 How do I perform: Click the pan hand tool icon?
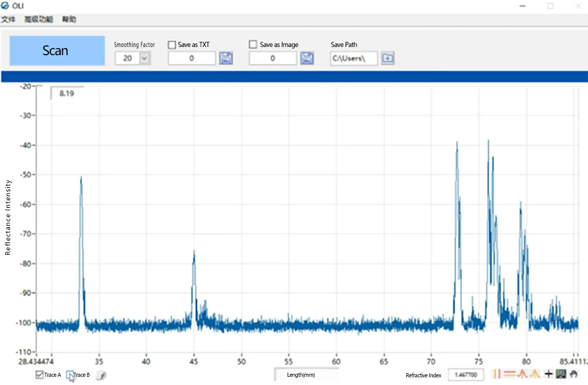(573, 374)
